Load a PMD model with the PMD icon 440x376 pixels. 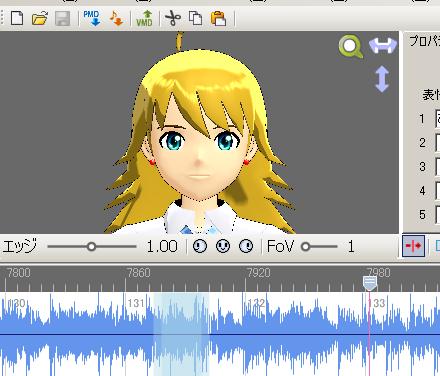(92, 18)
